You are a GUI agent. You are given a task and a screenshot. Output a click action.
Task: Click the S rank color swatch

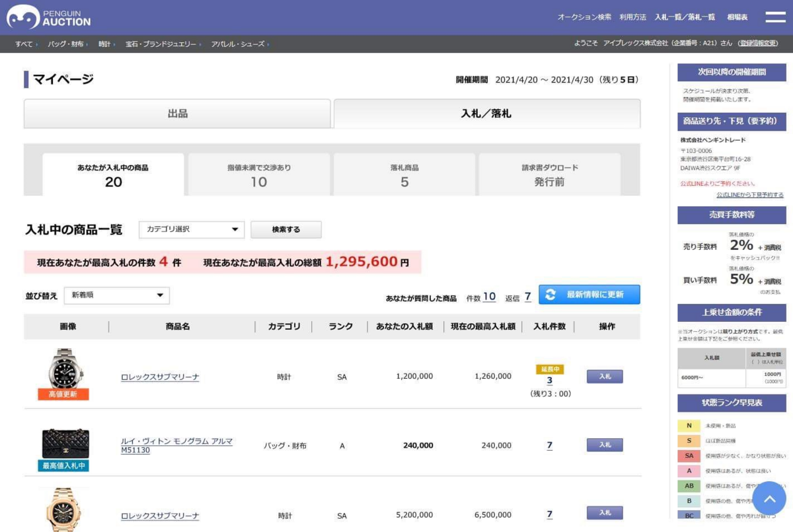pyautogui.click(x=689, y=441)
